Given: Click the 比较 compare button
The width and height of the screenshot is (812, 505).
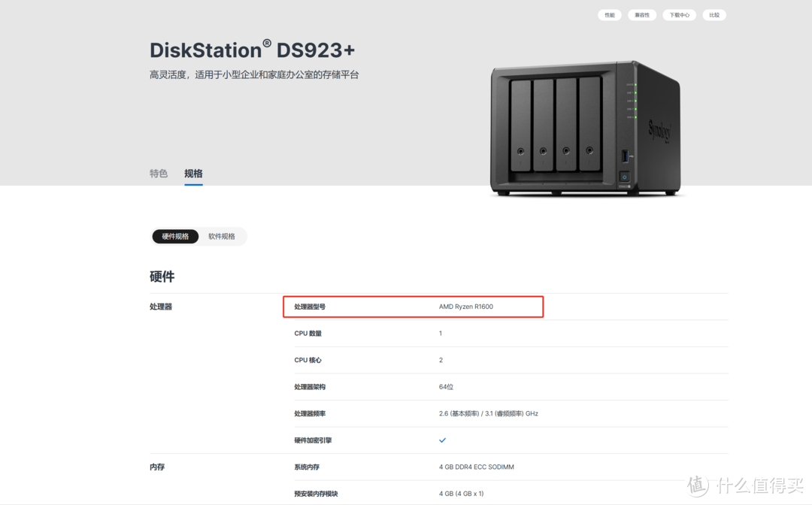Looking at the screenshot, I should (714, 14).
